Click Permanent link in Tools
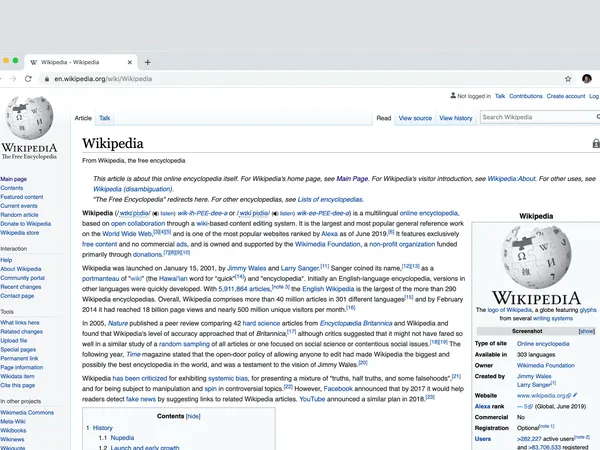This screenshot has width=600, height=450. click(19, 358)
